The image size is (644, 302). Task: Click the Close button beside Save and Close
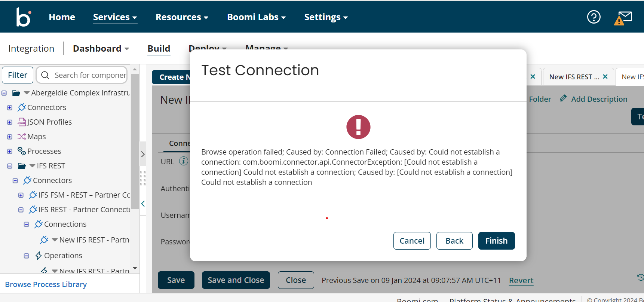point(296,280)
